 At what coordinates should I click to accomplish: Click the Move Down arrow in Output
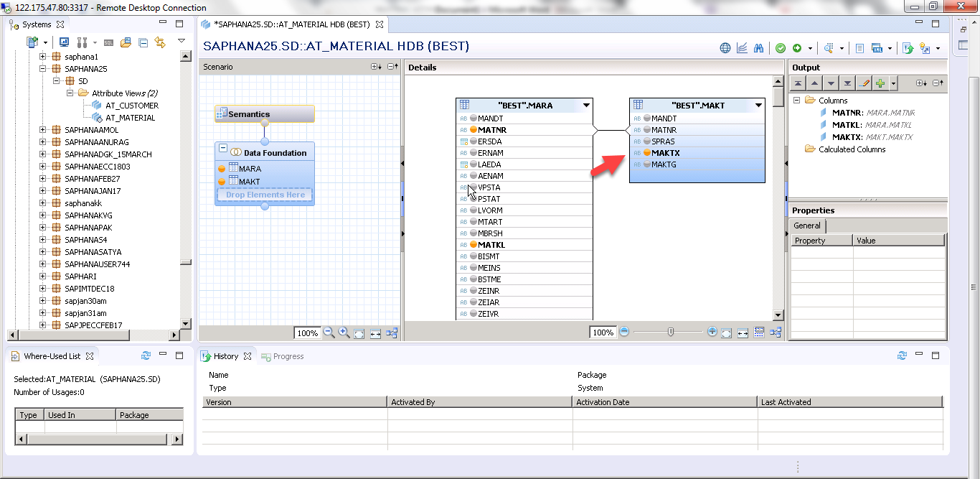[x=831, y=83]
